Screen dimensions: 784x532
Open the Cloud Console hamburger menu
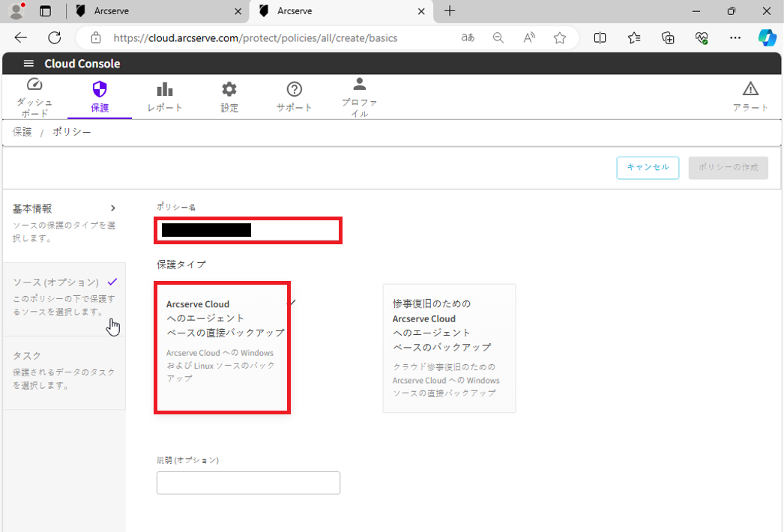(x=28, y=64)
